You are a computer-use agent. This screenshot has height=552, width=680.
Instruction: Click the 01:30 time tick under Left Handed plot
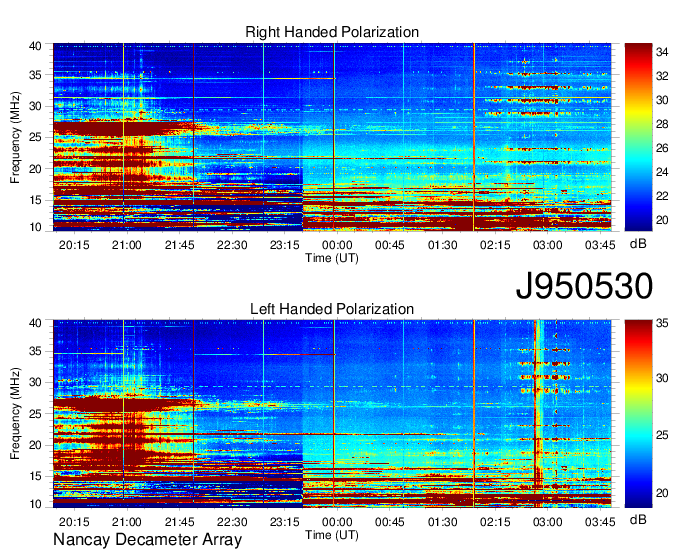pyautogui.click(x=442, y=522)
